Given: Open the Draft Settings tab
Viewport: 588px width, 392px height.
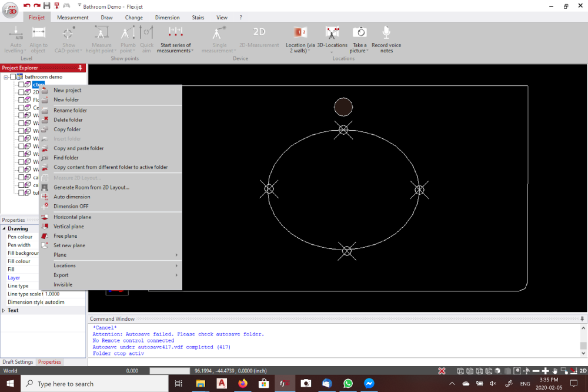Looking at the screenshot, I should [18, 362].
